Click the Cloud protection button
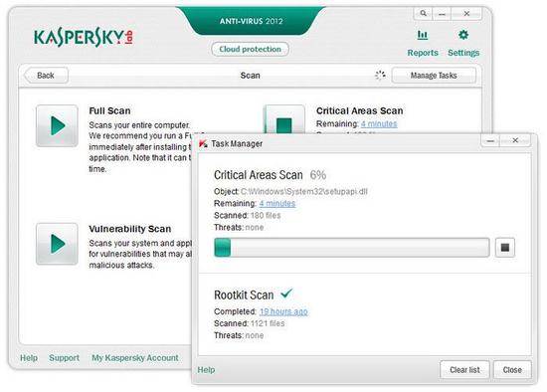The image size is (547, 392). [250, 49]
